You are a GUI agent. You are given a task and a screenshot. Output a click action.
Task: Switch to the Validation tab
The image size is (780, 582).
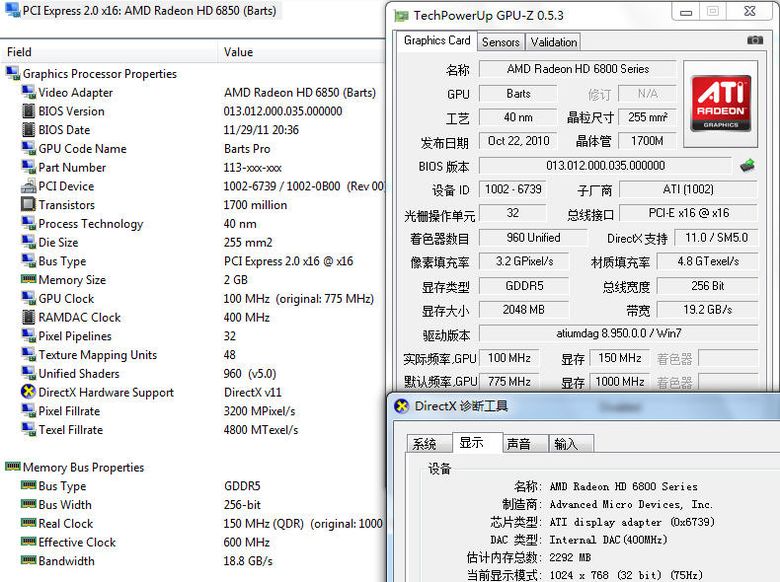554,42
